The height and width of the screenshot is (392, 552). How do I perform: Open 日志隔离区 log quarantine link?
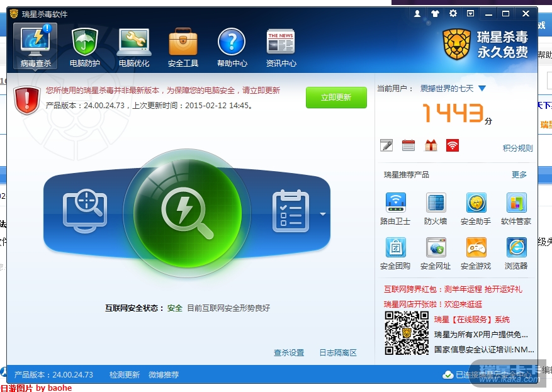(338, 352)
